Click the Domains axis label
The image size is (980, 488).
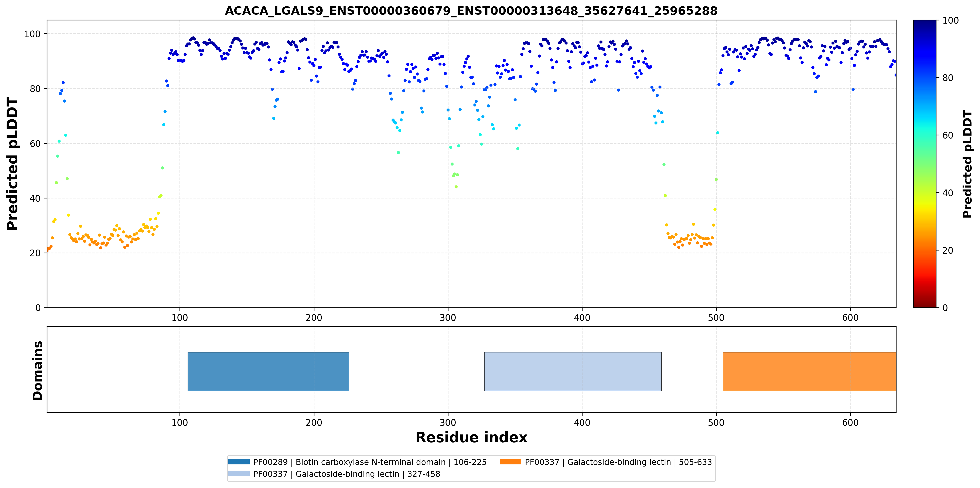coord(37,371)
